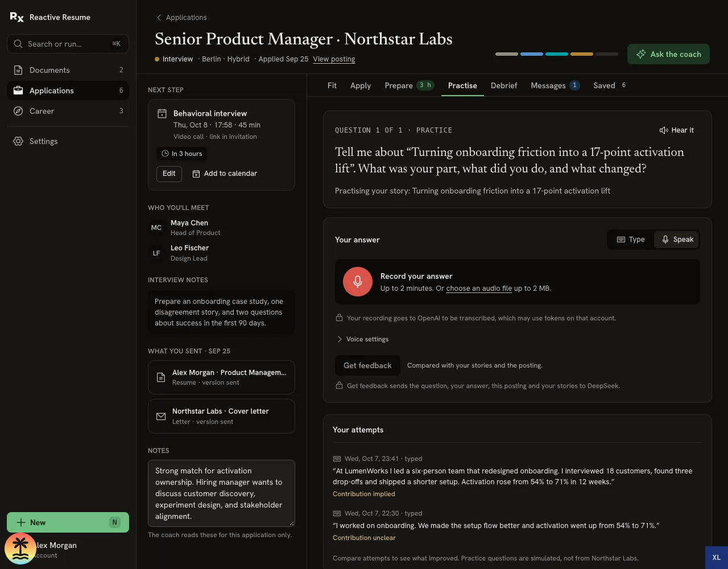This screenshot has width=728, height=569.
Task: Open Career using the compass icon
Action: pyautogui.click(x=18, y=111)
